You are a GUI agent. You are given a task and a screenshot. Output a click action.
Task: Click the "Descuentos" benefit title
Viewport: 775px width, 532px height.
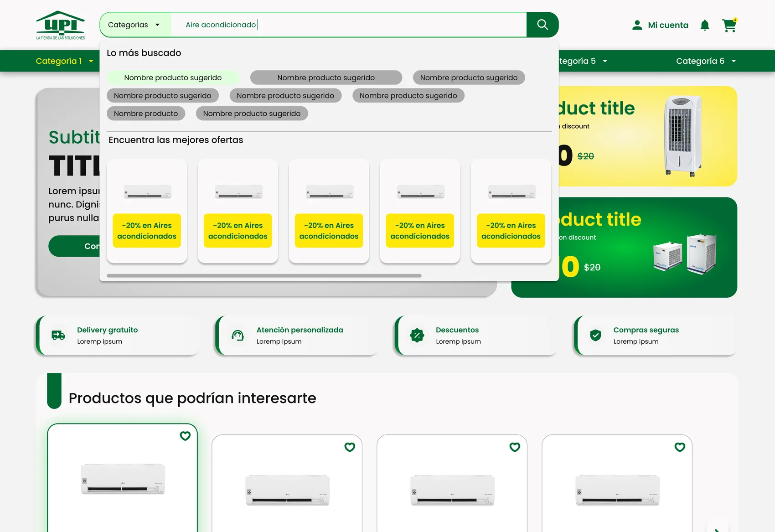pos(457,330)
